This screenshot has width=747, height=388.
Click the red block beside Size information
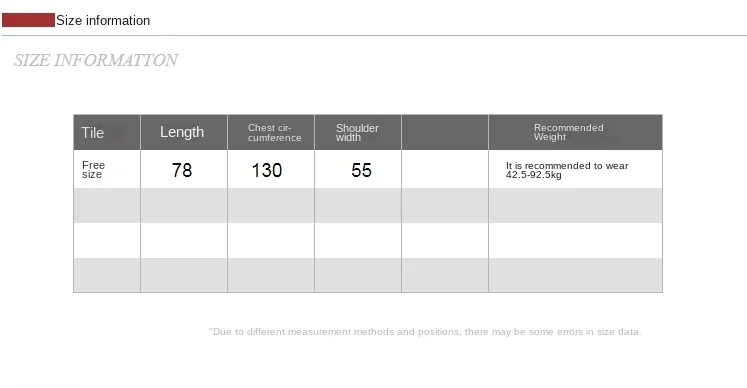(29, 20)
